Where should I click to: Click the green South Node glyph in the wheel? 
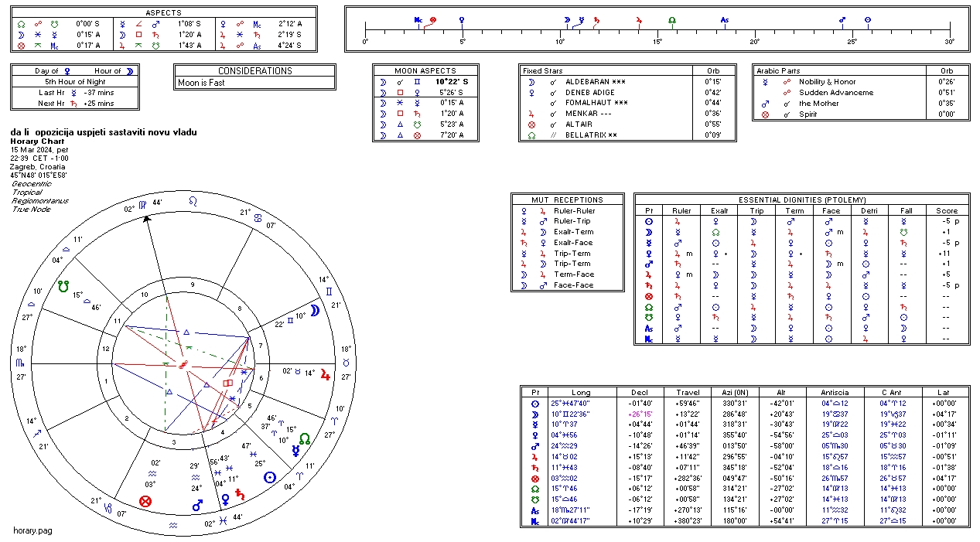(64, 287)
